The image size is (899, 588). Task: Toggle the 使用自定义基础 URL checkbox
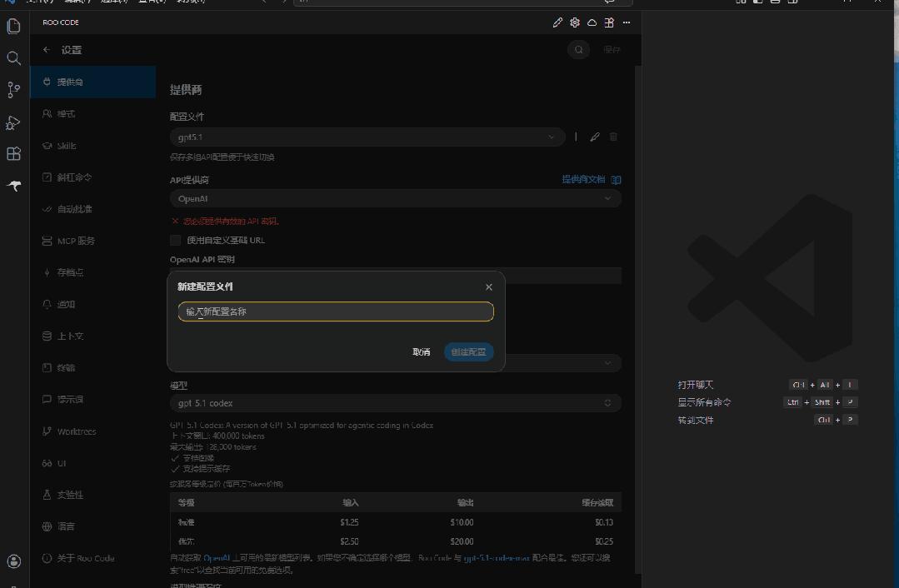click(x=176, y=240)
